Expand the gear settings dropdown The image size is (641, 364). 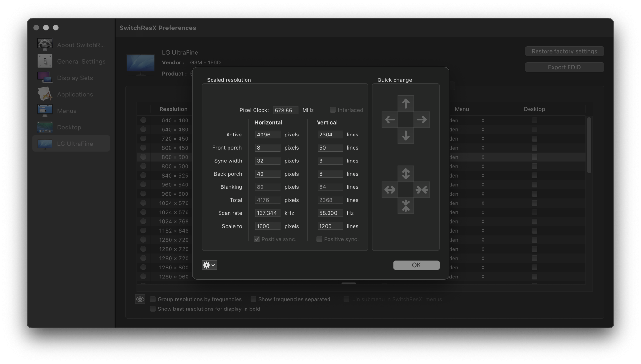209,265
